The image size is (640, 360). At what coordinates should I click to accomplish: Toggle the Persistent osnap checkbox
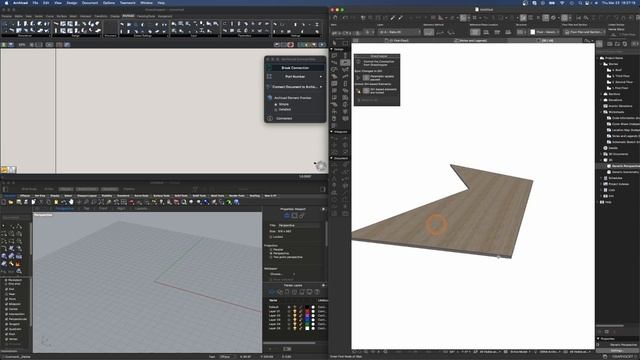point(6,280)
